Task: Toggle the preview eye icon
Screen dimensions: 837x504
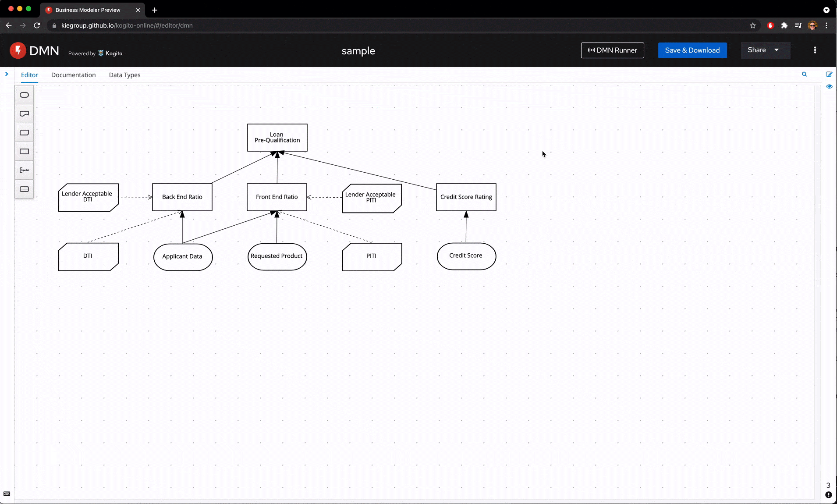Action: coord(829,87)
